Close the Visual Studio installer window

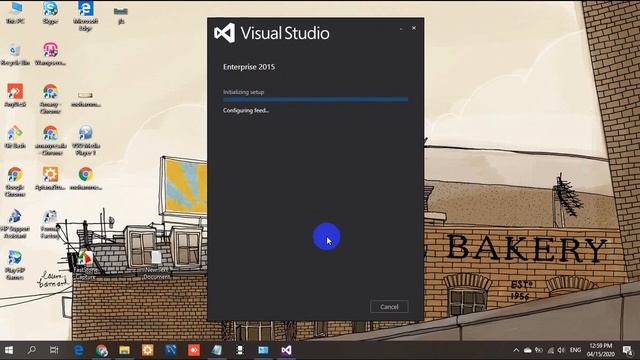pos(414,28)
